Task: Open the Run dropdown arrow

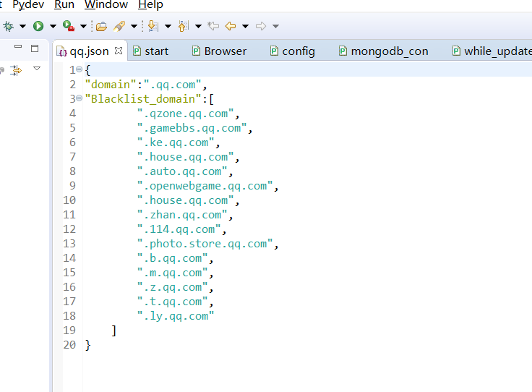Action: pyautogui.click(x=53, y=26)
